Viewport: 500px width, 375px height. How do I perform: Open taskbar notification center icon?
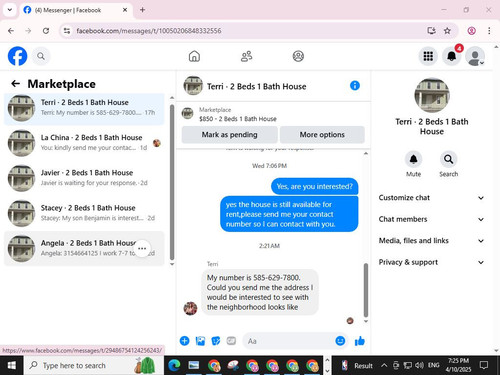pyautogui.click(x=483, y=365)
